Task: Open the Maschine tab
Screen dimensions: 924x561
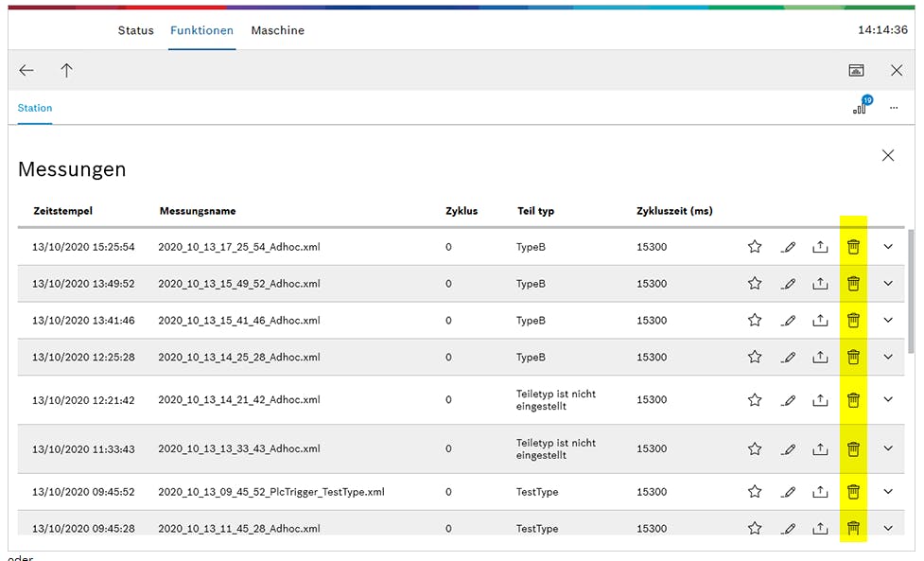Action: tap(277, 30)
